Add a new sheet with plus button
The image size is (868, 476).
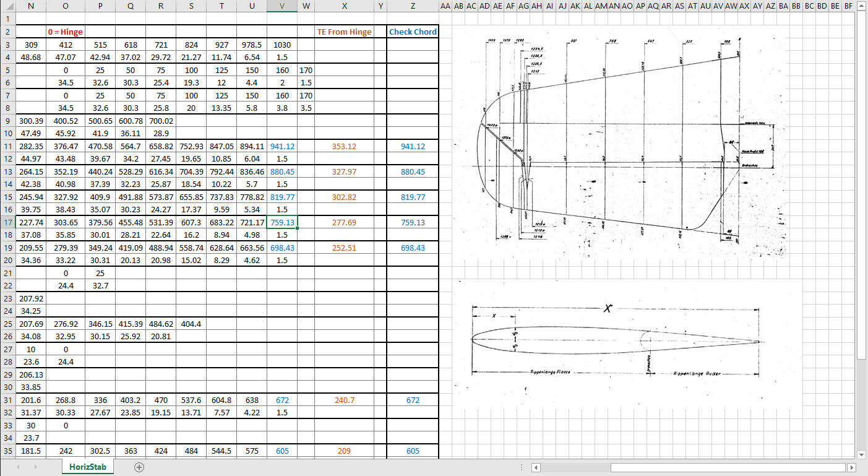[x=139, y=467]
